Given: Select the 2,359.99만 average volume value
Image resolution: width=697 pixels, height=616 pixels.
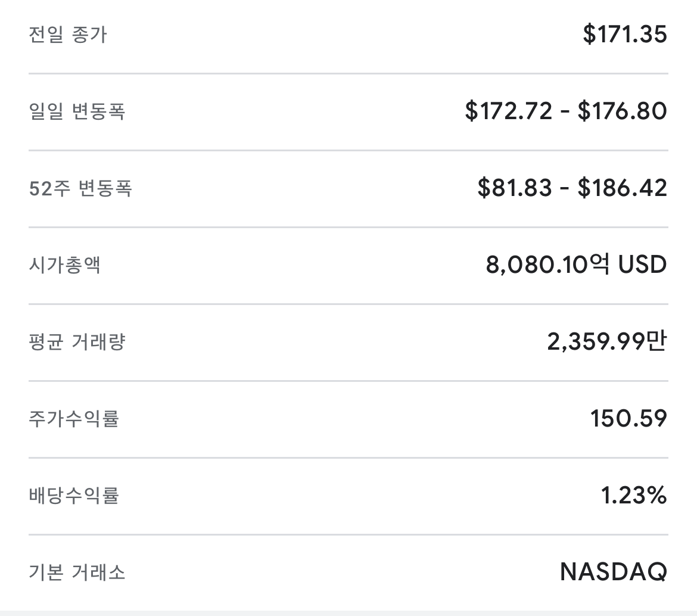Looking at the screenshot, I should pos(606,342).
